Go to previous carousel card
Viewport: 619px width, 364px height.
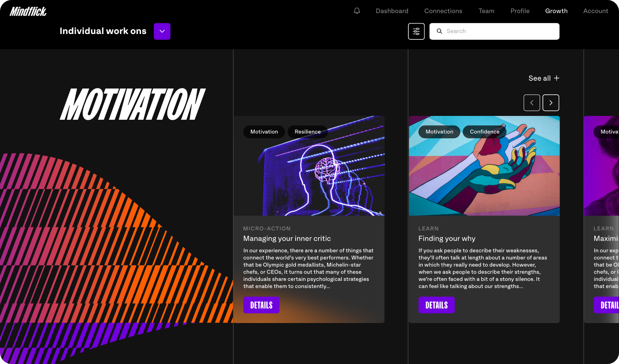click(x=532, y=103)
